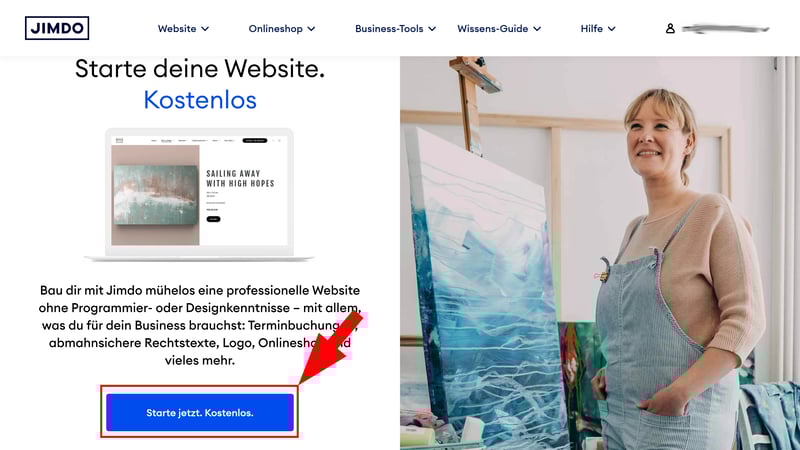This screenshot has width=800, height=450.
Task: Click the Sailing Away painting in mockup
Action: click(156, 195)
